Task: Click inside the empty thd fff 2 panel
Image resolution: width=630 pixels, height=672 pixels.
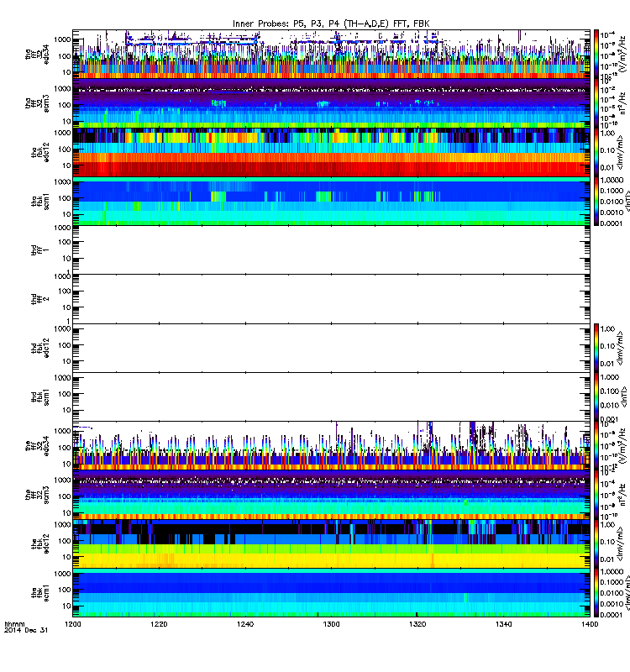Action: [x=331, y=299]
